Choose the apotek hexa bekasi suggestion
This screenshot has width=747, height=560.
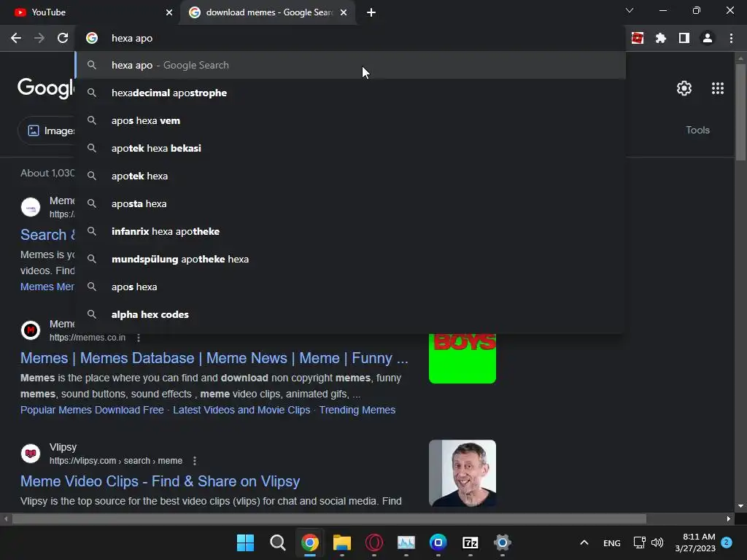point(351,148)
